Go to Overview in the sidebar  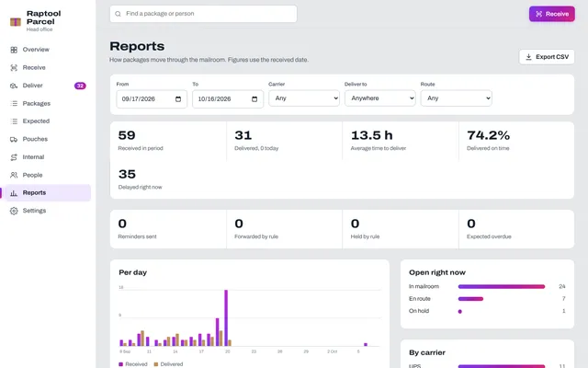36,50
